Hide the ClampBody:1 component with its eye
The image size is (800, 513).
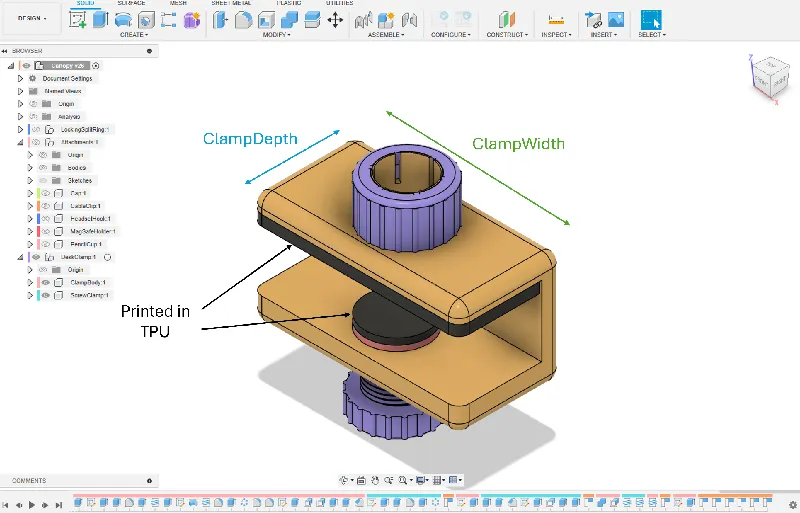coord(45,283)
